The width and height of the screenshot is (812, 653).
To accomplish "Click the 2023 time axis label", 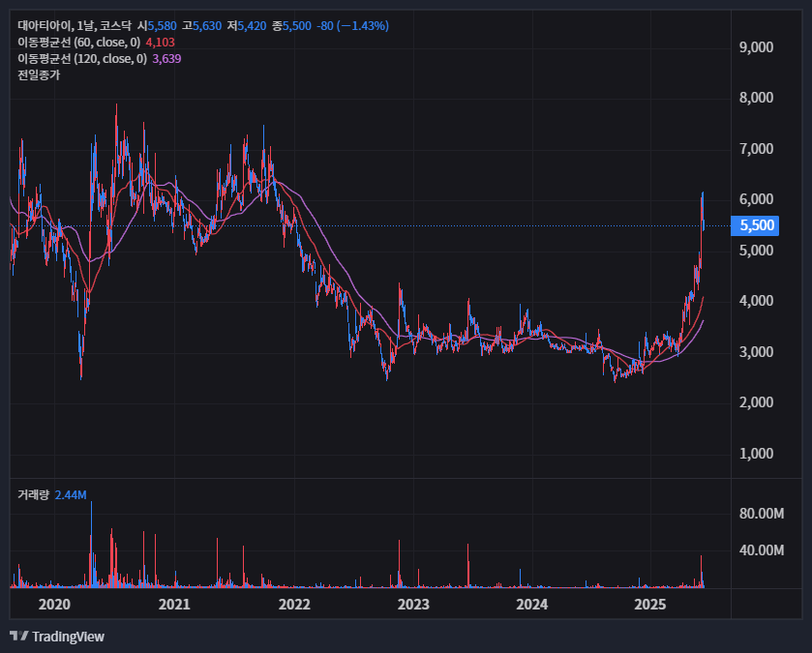I will pos(413,605).
